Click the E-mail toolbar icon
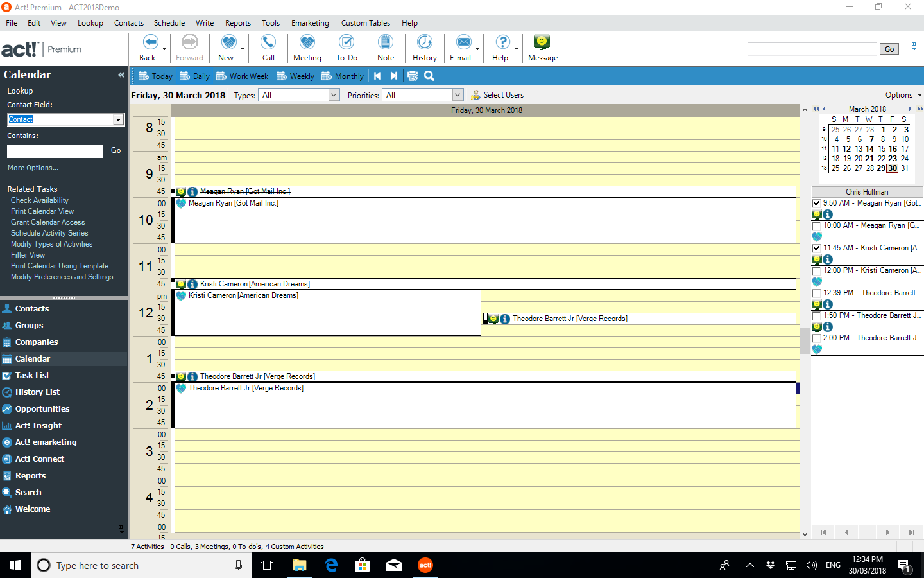 [x=463, y=42]
